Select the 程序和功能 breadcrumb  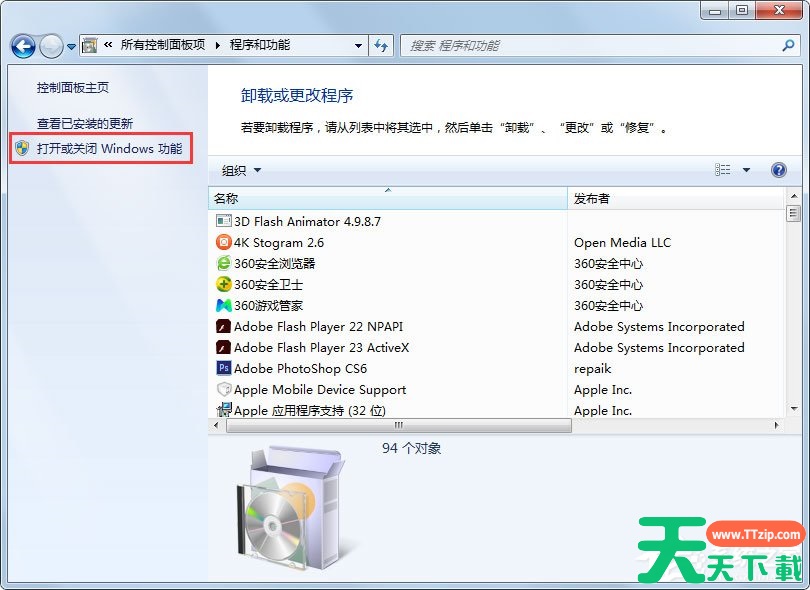pyautogui.click(x=260, y=45)
